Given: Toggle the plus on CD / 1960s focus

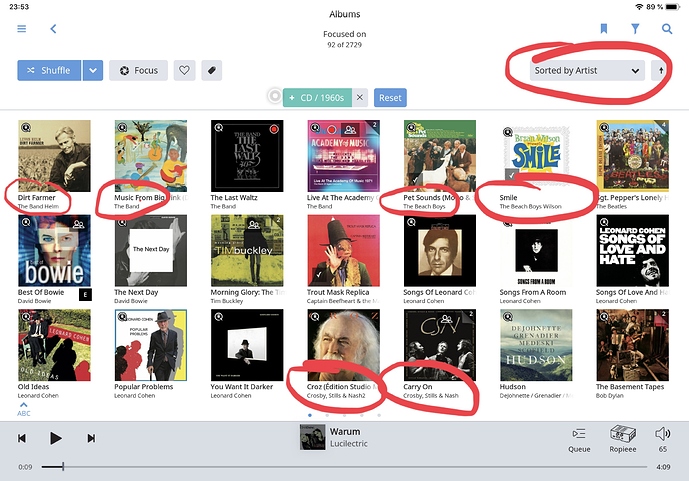Looking at the screenshot, I should tap(291, 98).
